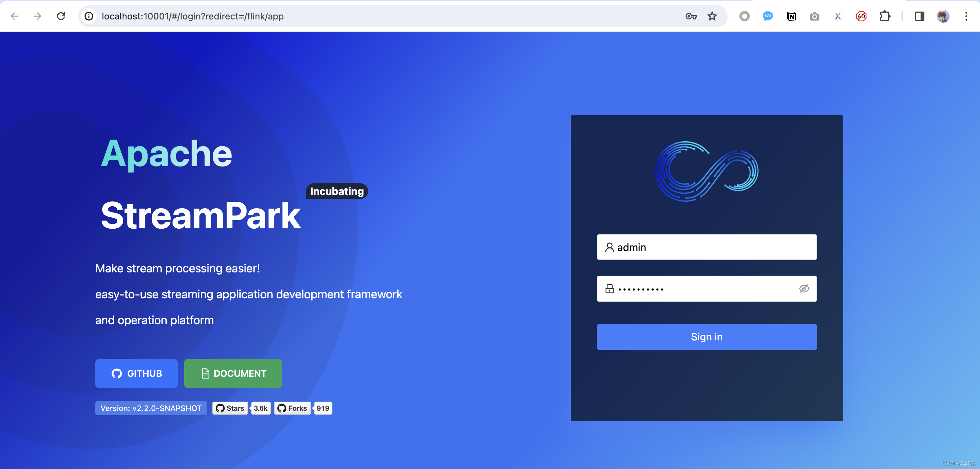980x469 pixels.
Task: Click the 3.6k stars count
Action: point(261,408)
